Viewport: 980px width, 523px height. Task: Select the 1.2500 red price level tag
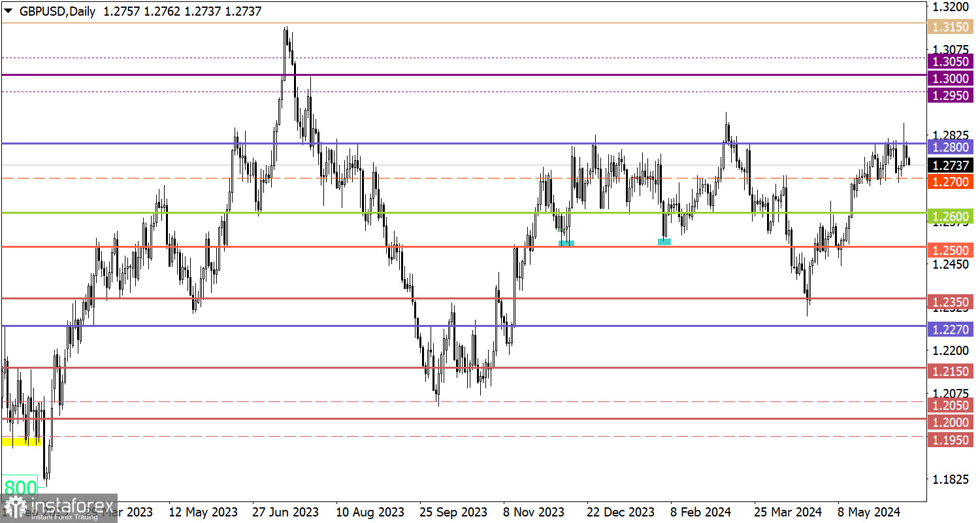click(951, 250)
